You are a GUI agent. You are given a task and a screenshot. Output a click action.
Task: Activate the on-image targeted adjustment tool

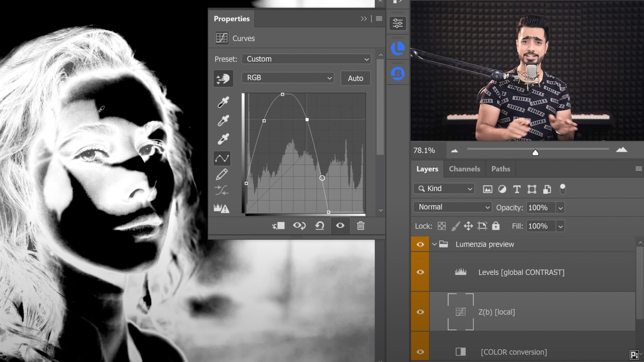point(223,79)
